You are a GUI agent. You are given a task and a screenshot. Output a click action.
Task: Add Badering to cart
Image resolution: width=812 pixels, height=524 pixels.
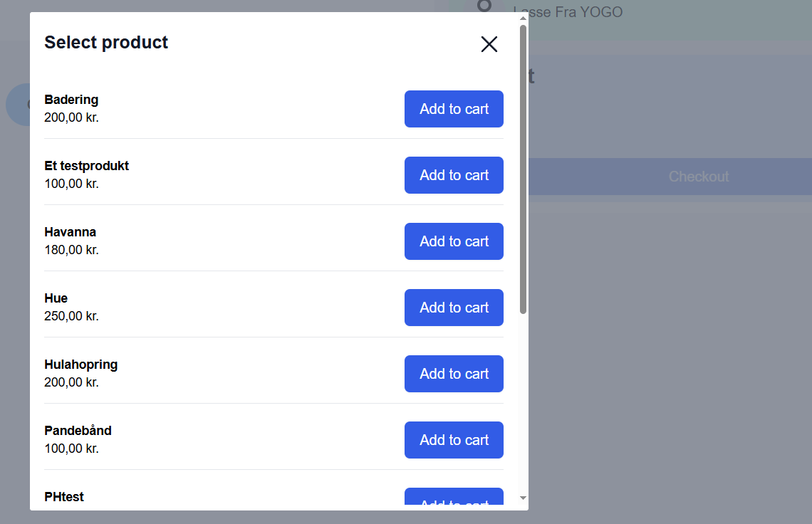[x=454, y=109]
